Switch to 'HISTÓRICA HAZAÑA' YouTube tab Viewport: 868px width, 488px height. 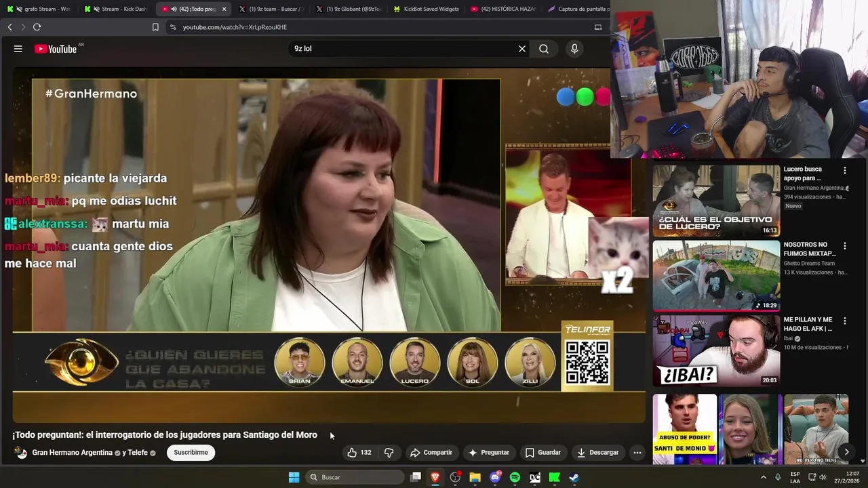point(503,9)
